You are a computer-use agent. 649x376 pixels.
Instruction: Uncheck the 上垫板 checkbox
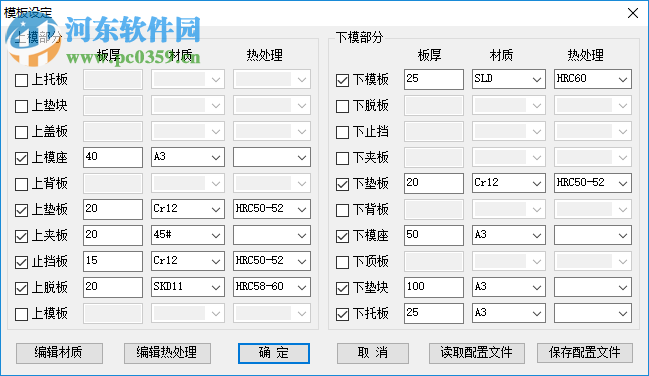[21, 210]
